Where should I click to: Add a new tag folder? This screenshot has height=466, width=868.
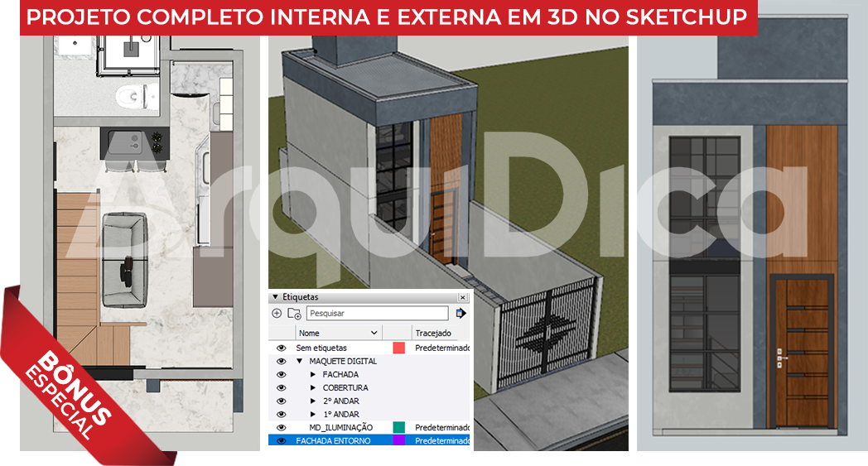pyautogui.click(x=295, y=313)
